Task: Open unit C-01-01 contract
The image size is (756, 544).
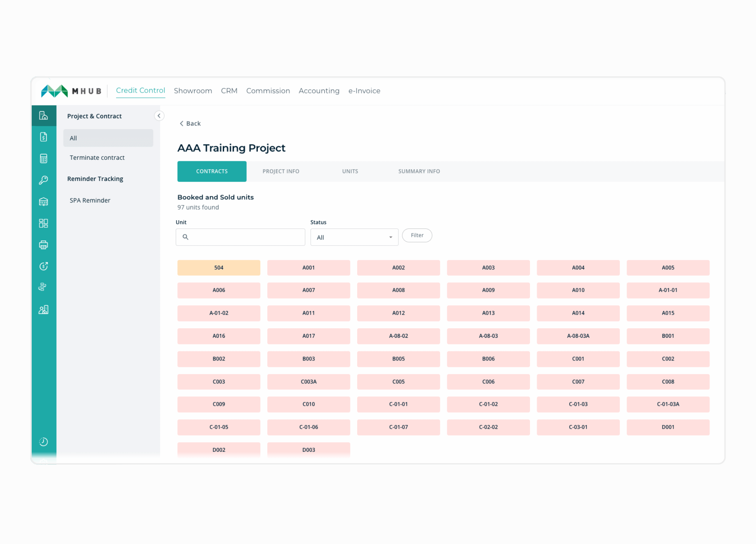Action: pyautogui.click(x=398, y=404)
